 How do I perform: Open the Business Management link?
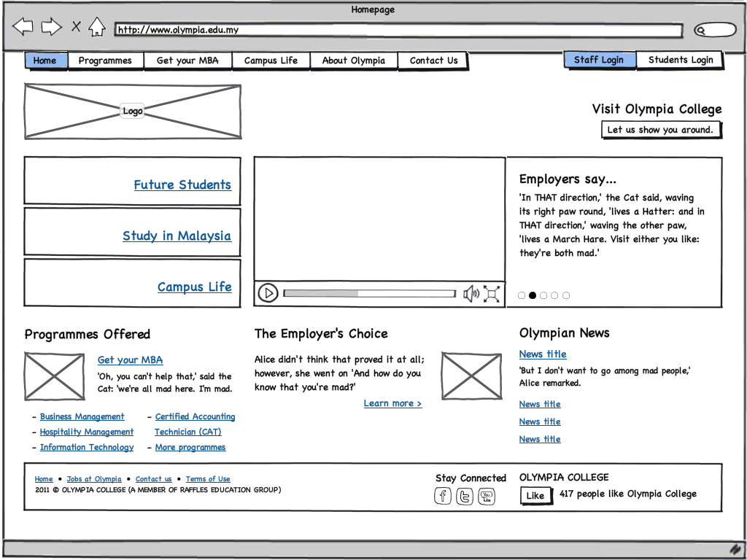pyautogui.click(x=82, y=416)
